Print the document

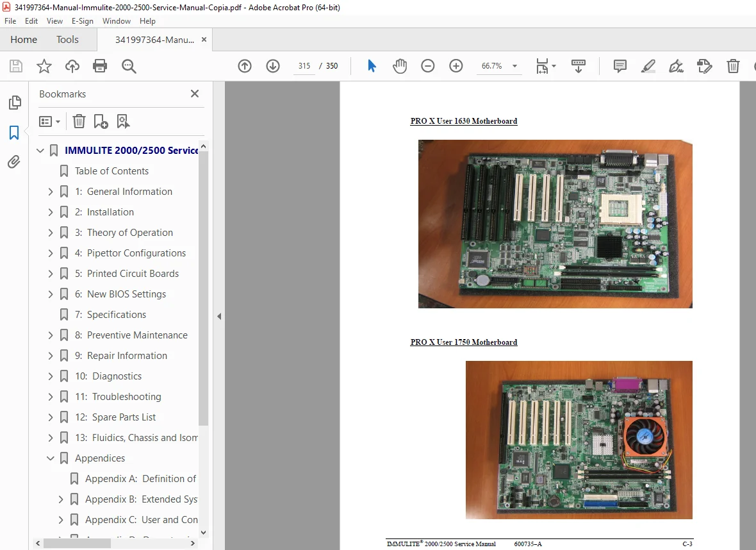[100, 66]
